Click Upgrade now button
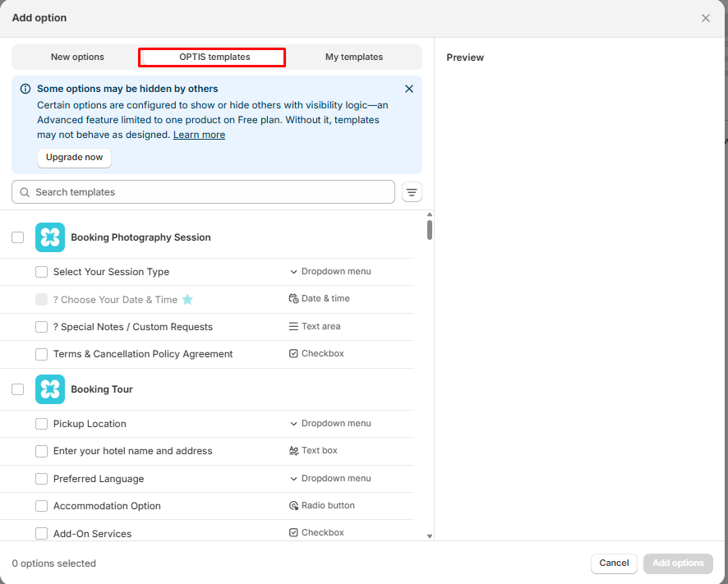728x584 pixels. click(74, 158)
